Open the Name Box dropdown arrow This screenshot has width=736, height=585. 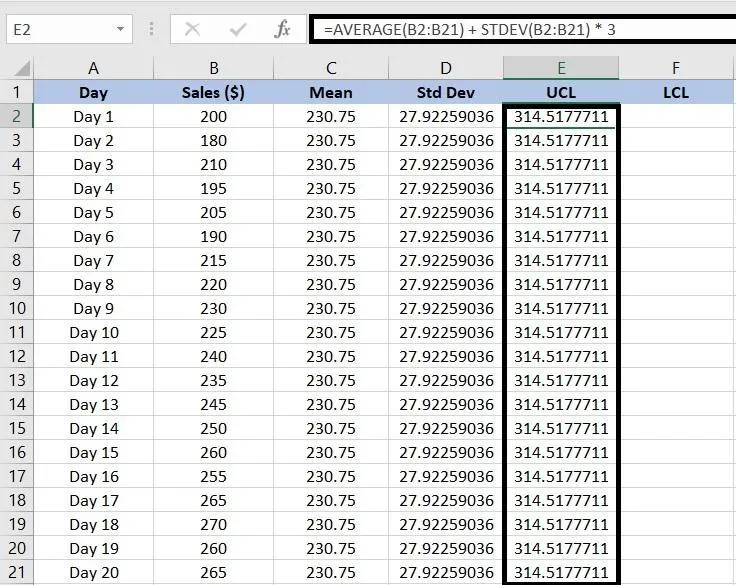(121, 30)
